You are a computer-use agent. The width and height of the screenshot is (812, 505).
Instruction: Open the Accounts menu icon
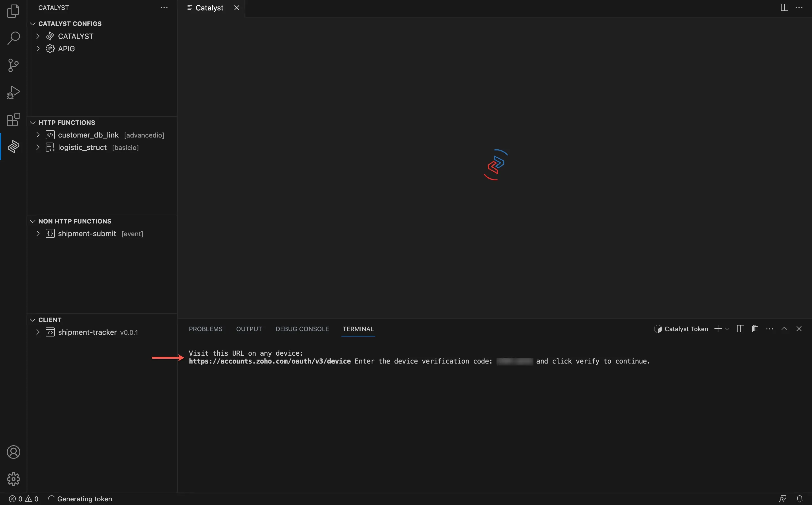tap(13, 452)
